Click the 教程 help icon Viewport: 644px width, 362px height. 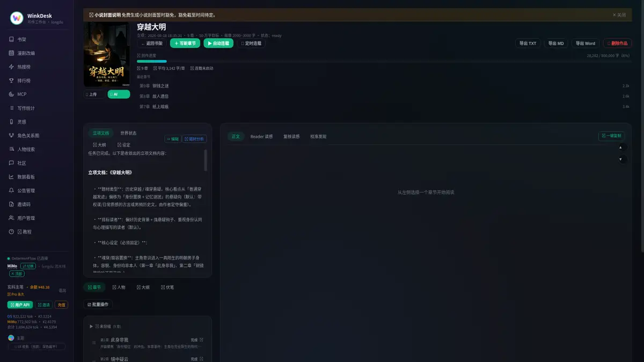point(11,232)
